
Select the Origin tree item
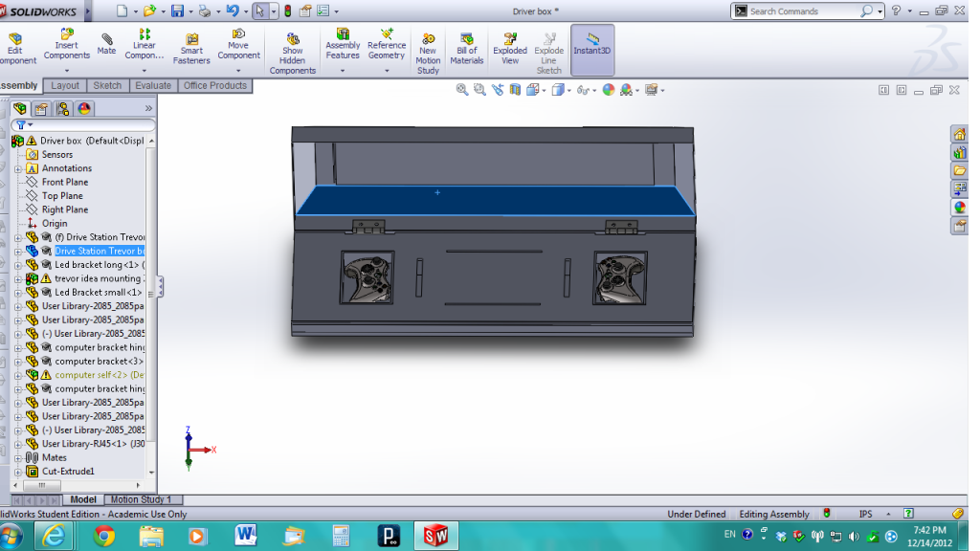[55, 224]
